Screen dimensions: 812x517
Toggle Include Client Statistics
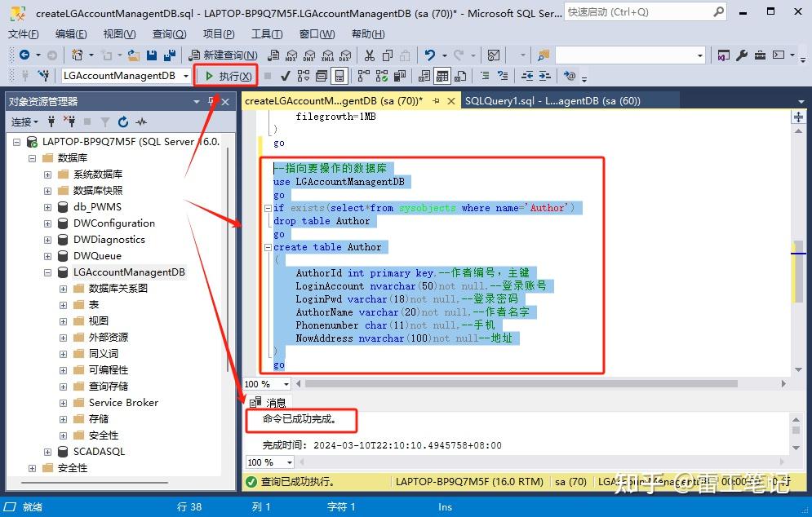click(x=400, y=76)
